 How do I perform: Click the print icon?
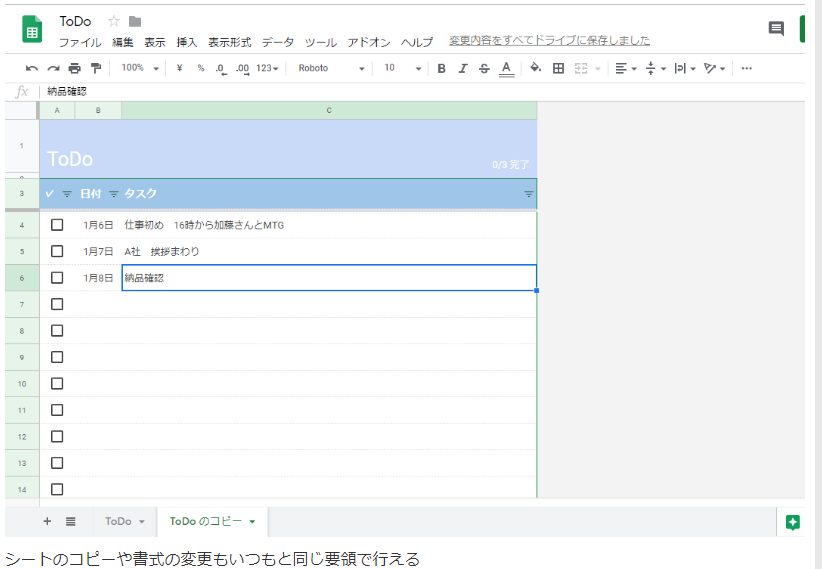click(74, 68)
